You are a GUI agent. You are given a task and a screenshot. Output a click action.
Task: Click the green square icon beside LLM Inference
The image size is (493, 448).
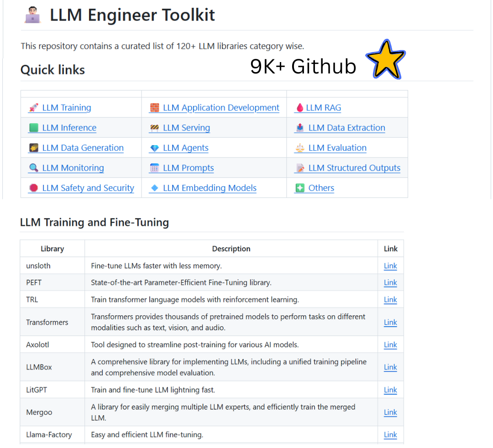pos(34,128)
